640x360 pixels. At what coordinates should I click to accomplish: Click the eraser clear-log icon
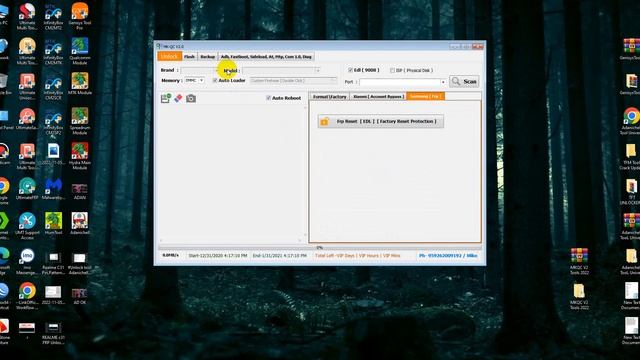(178, 98)
